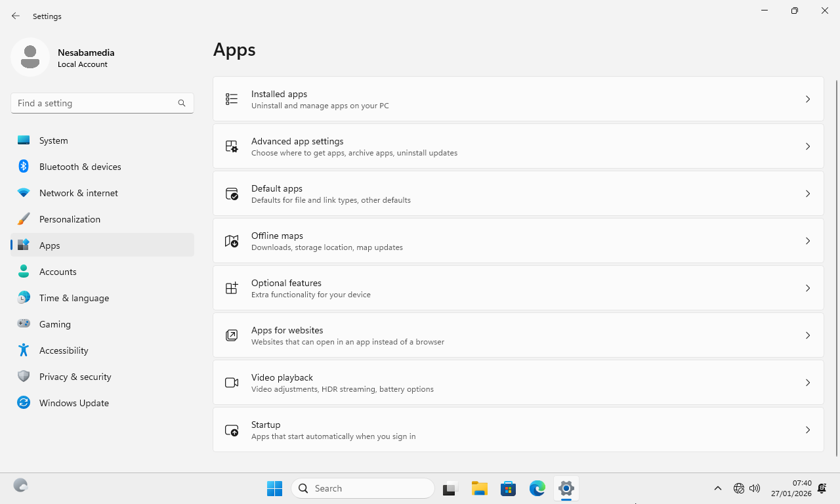The width and height of the screenshot is (840, 504).
Task: Click the Find a setting search box
Action: [x=95, y=103]
